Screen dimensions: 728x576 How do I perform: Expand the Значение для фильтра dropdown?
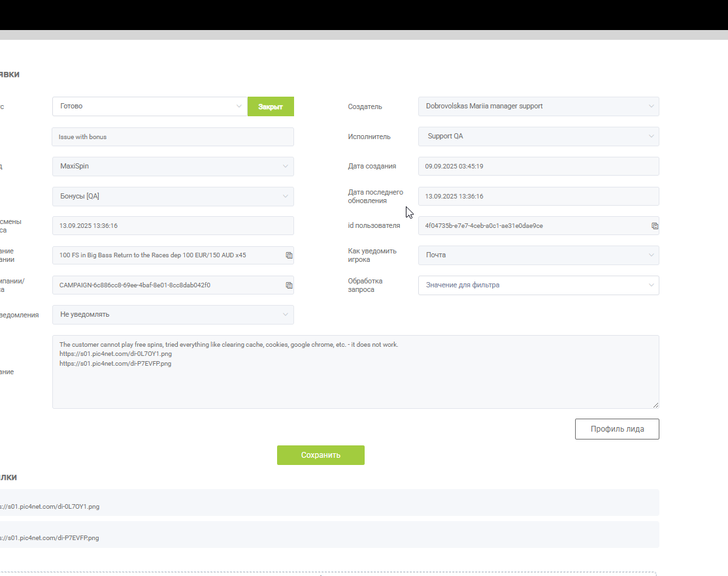pyautogui.click(x=538, y=285)
